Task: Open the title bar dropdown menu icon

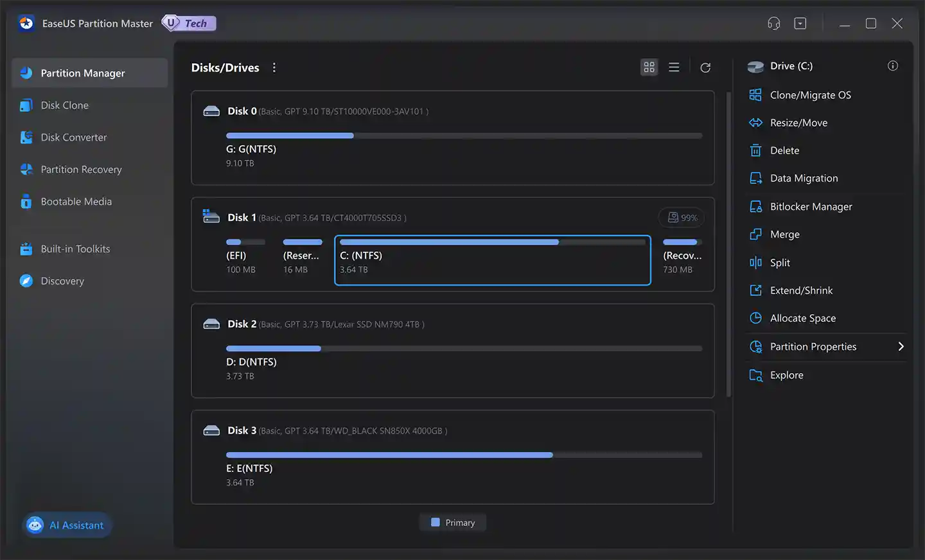Action: tap(800, 24)
